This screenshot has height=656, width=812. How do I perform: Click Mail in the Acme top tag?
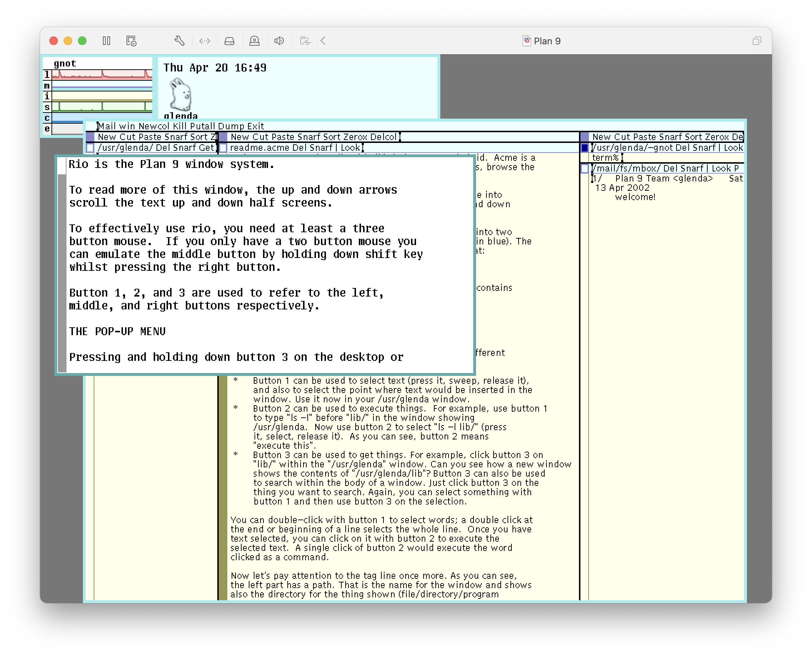point(107,126)
